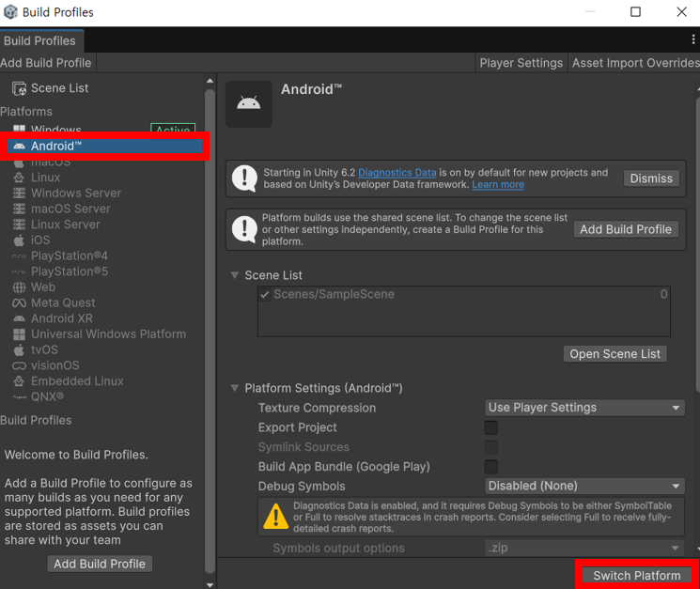Click the Scene List item in the sidebar
This screenshot has height=589, width=700.
(x=102, y=88)
